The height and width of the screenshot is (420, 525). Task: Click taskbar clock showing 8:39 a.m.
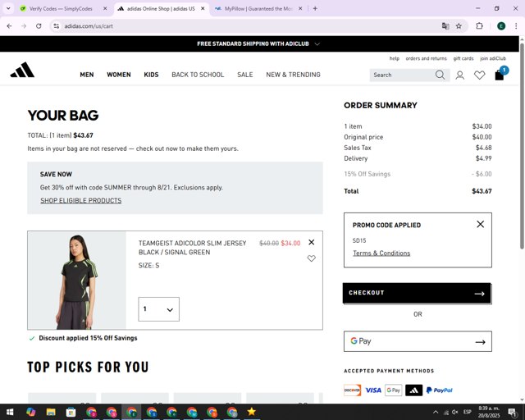pos(489,412)
